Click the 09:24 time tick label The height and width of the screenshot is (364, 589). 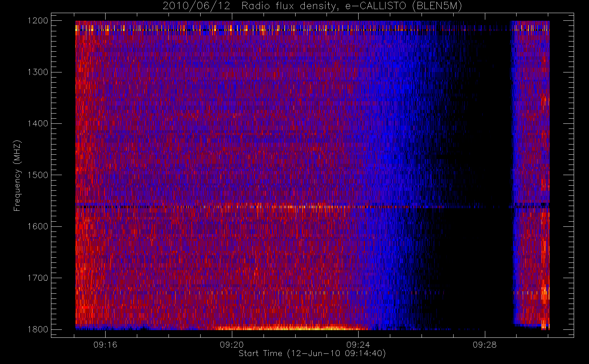click(x=358, y=345)
